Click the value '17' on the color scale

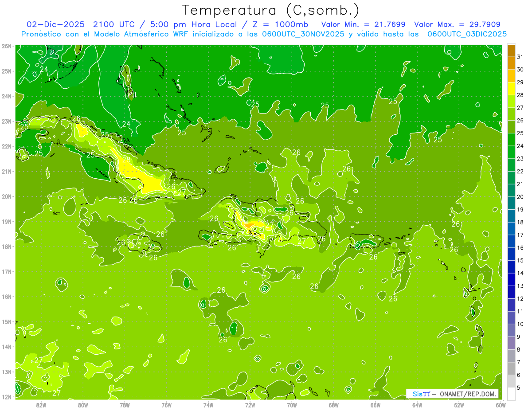(520, 235)
